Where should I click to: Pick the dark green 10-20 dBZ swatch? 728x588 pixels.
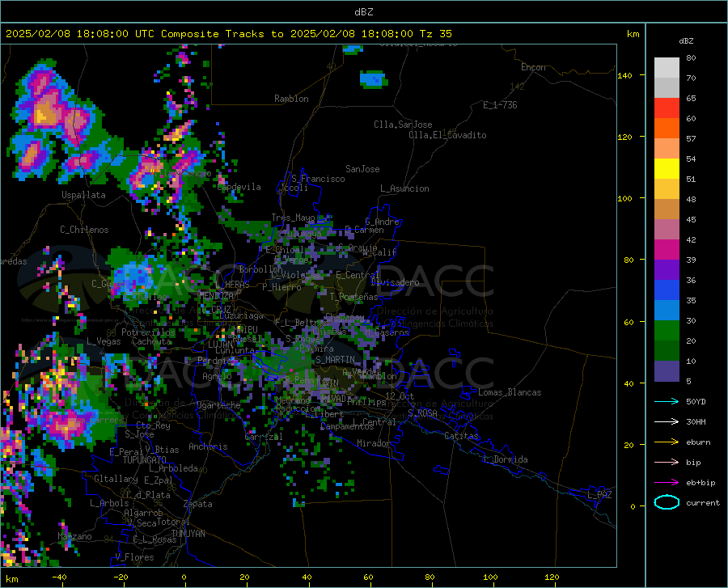pos(667,351)
